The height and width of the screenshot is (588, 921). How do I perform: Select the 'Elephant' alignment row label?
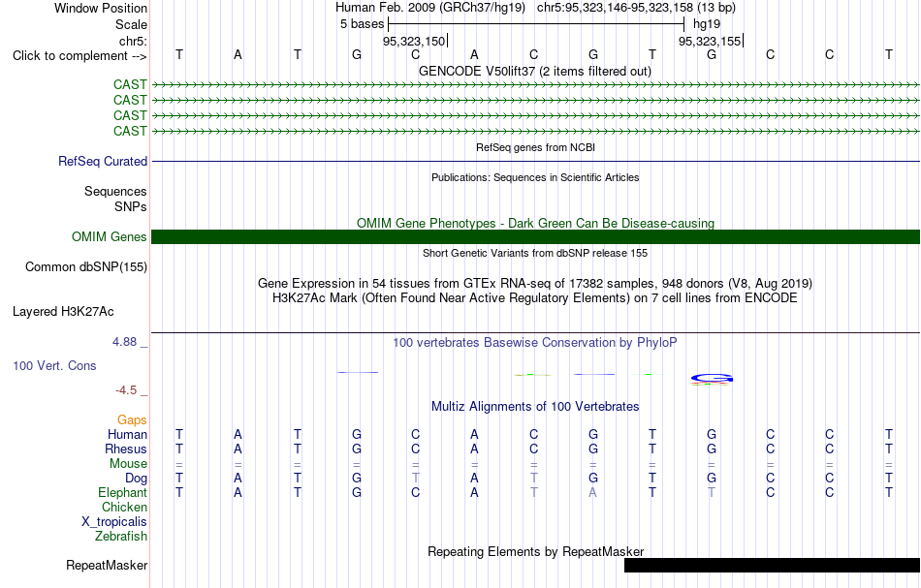pos(122,492)
